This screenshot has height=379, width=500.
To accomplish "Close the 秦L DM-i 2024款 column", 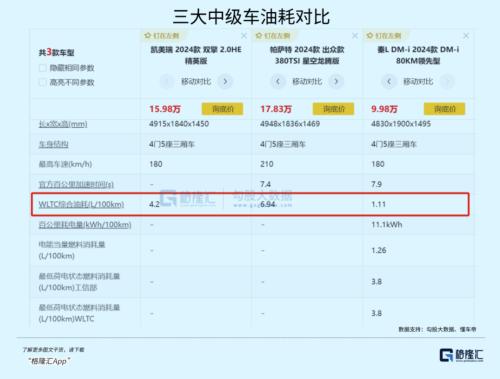I will click(x=466, y=36).
